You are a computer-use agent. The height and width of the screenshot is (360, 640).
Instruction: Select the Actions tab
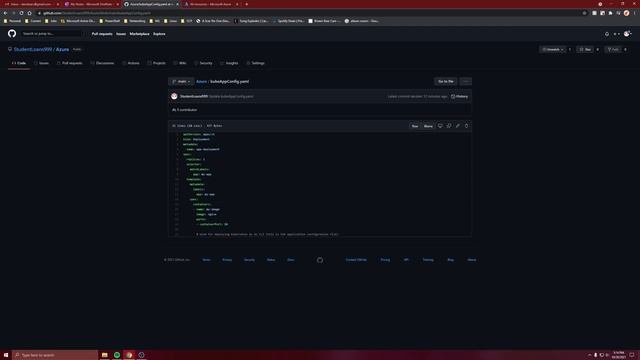tap(131, 63)
